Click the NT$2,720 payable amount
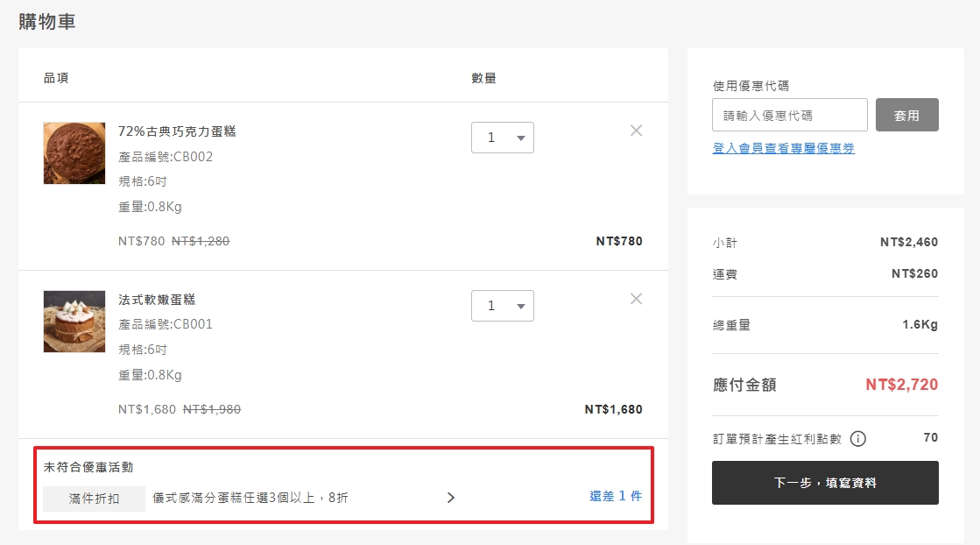 click(x=901, y=385)
